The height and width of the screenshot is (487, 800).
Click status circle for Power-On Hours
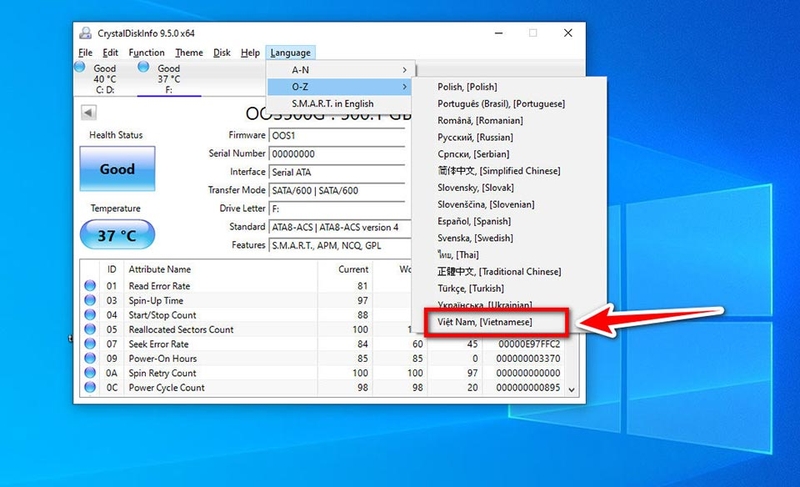[x=90, y=358]
